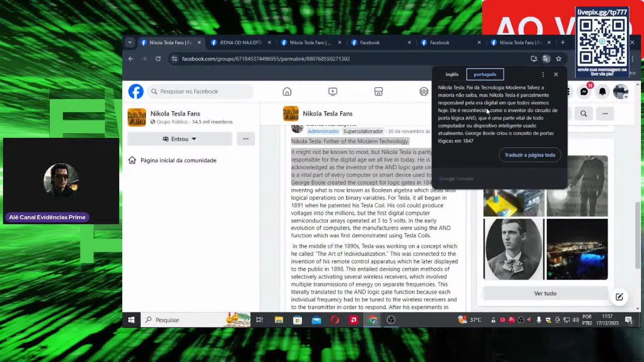Viewport: 644px width, 362px height.
Task: Open the Windows Start menu
Action: [131, 320]
